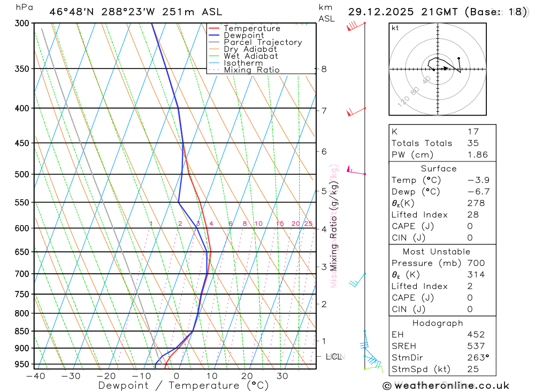Click the K index value 17

[x=473, y=132]
